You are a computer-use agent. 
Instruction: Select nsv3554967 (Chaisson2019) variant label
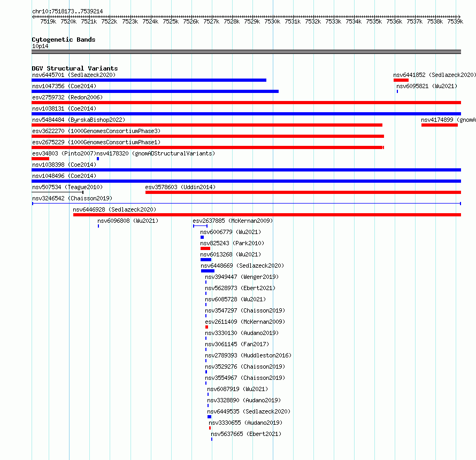[245, 378]
